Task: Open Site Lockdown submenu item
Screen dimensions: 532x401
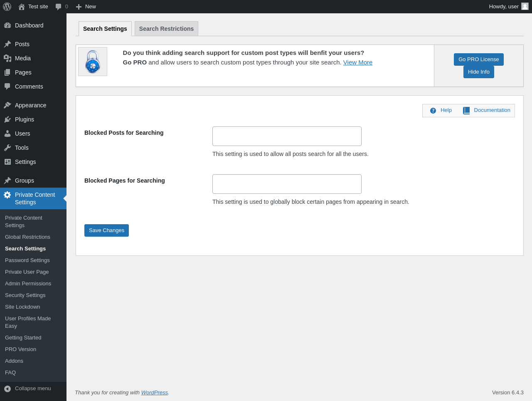Action: 22,307
